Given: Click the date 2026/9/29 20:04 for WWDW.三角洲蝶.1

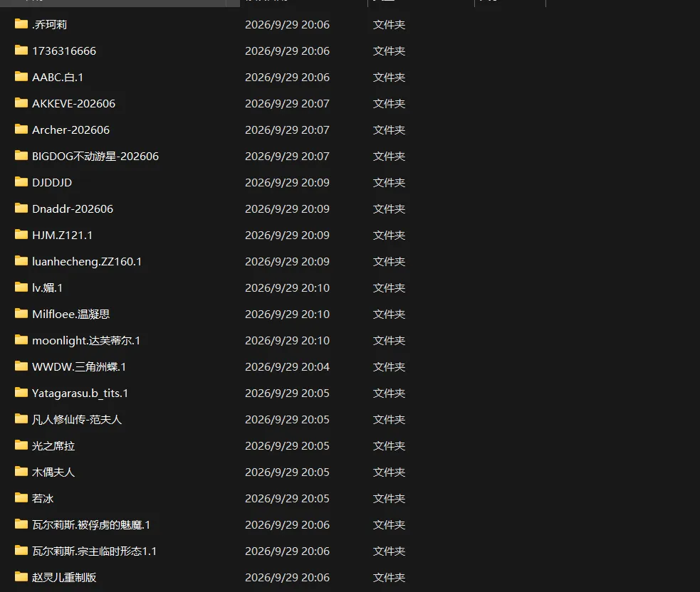Looking at the screenshot, I should pos(287,366).
